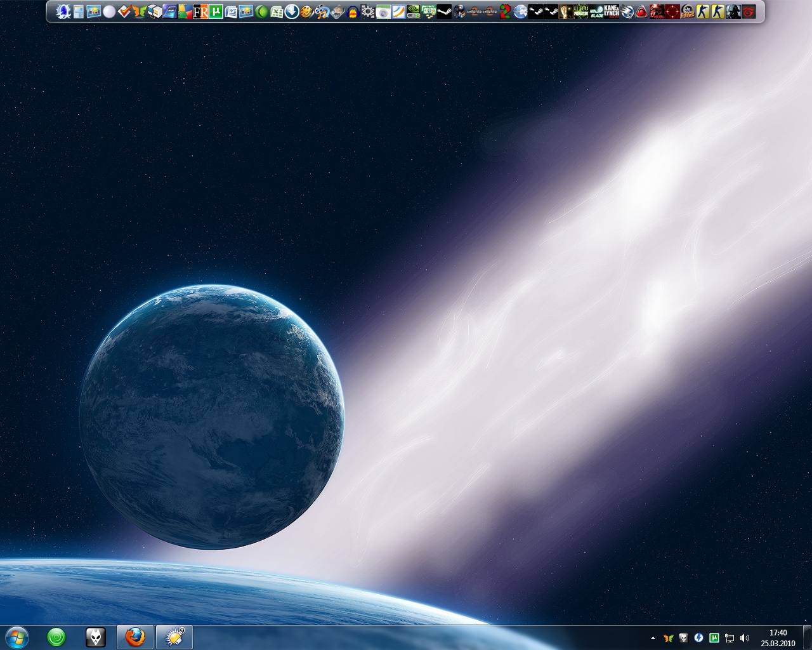Open the glossy green sphere icon in the dock
812x650 pixels.
pos(261,11)
